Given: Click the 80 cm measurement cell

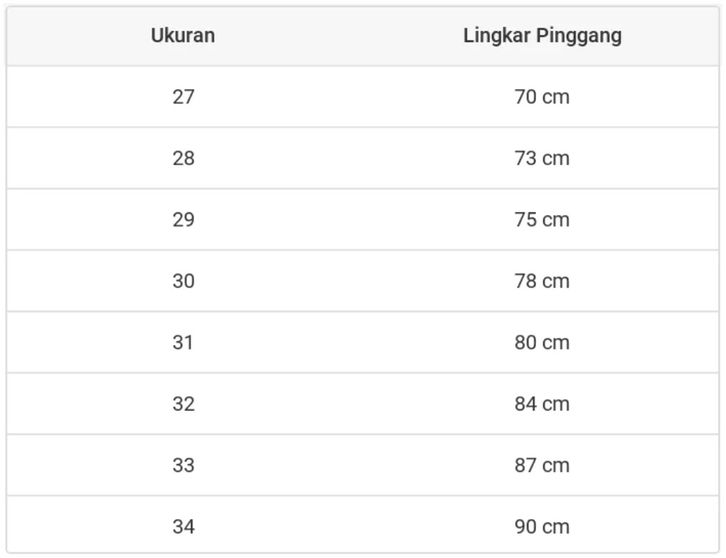Looking at the screenshot, I should 542,342.
